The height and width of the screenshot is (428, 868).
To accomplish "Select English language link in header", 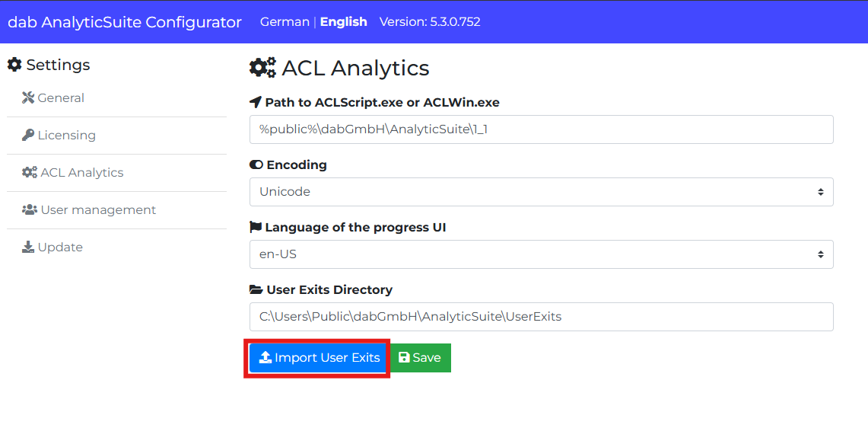I will 343,22.
